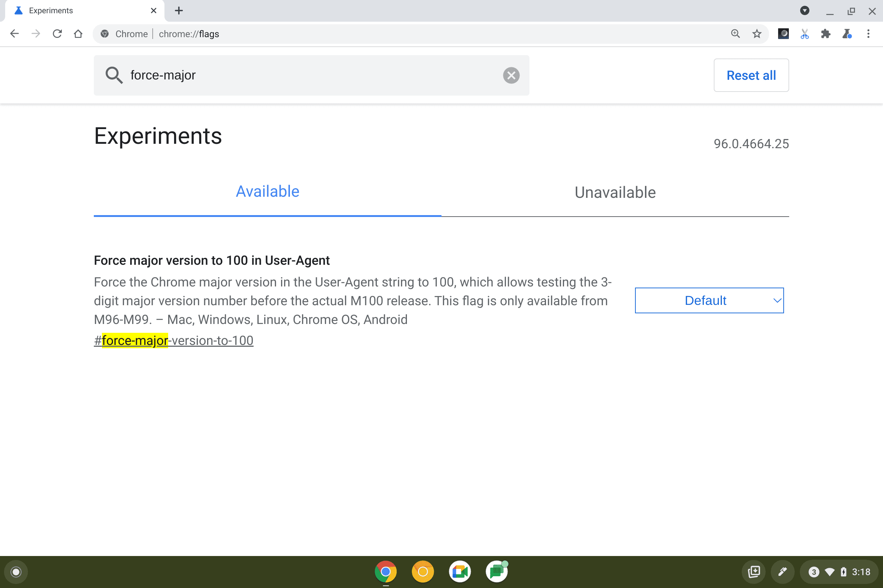Expand the Default dropdown for force-major flag

(710, 300)
